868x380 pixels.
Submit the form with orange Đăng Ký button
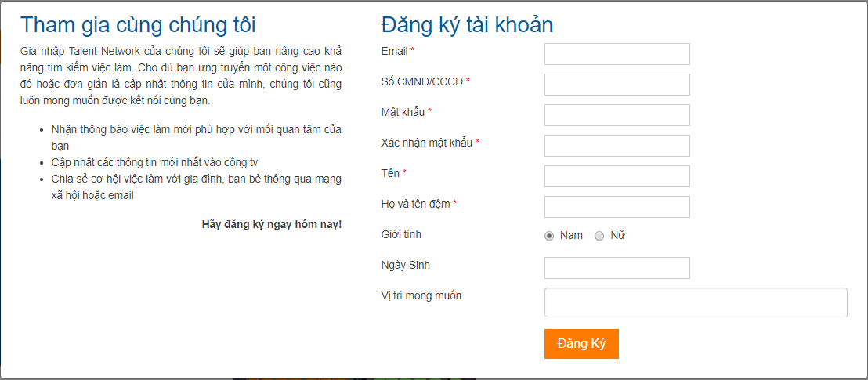coord(581,344)
